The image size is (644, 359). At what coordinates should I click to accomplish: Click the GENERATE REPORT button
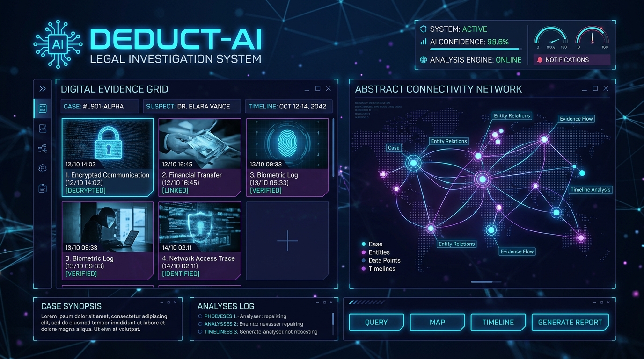click(x=570, y=322)
